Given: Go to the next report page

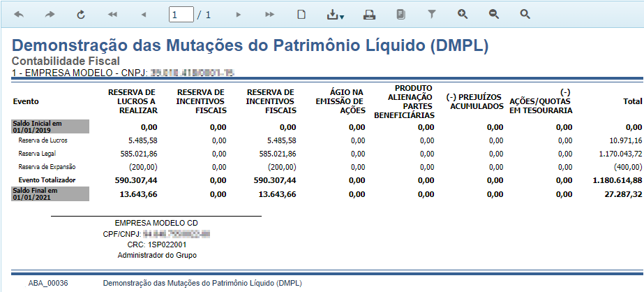Looking at the screenshot, I should (238, 15).
